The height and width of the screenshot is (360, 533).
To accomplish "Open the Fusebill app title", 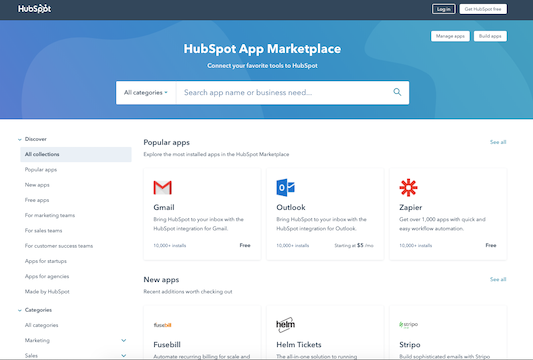I will click(167, 345).
